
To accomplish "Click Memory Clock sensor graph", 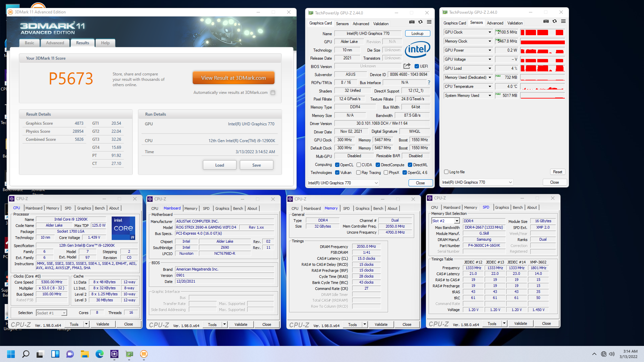I will 543,41.
